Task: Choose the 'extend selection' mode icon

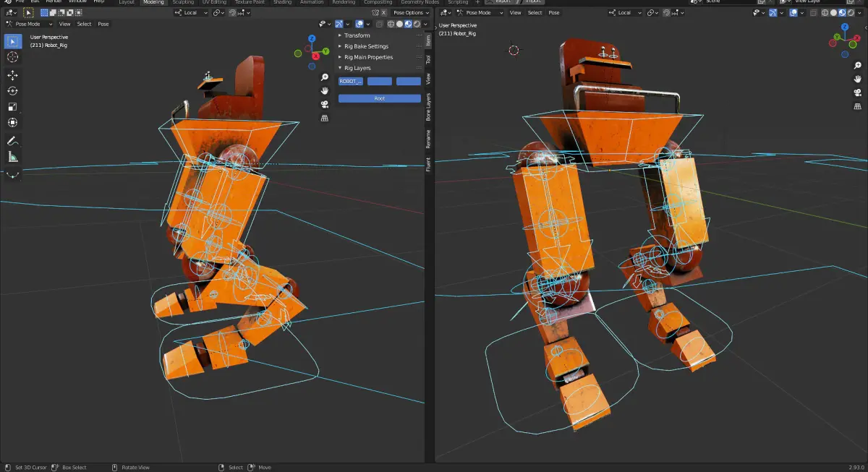Action: [x=53, y=12]
